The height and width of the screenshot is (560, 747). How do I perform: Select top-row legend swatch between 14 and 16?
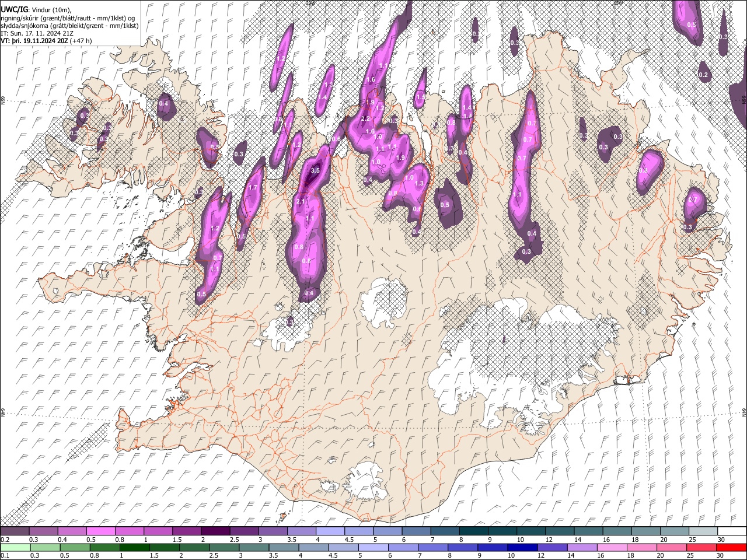coord(588,531)
